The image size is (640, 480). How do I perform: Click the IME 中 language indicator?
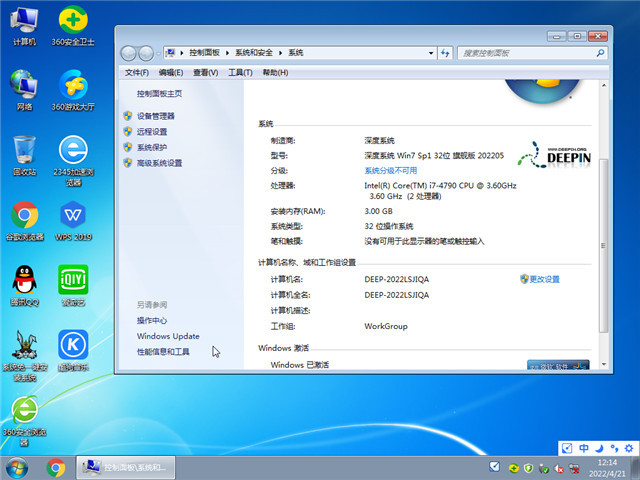584,448
